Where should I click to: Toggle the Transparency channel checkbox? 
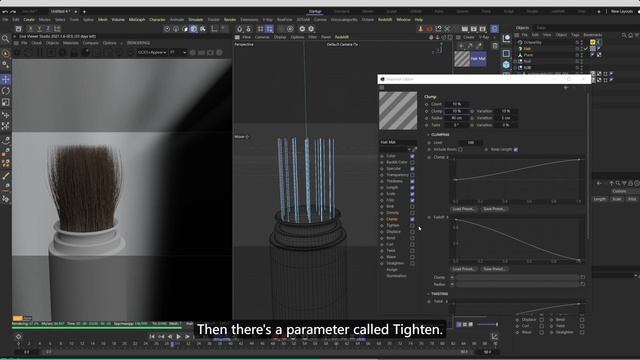(412, 175)
